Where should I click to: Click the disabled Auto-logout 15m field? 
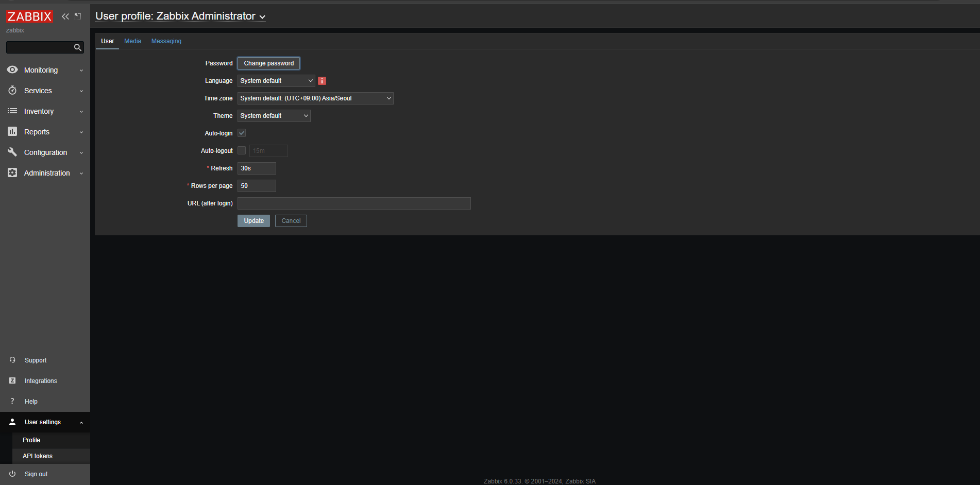point(268,151)
